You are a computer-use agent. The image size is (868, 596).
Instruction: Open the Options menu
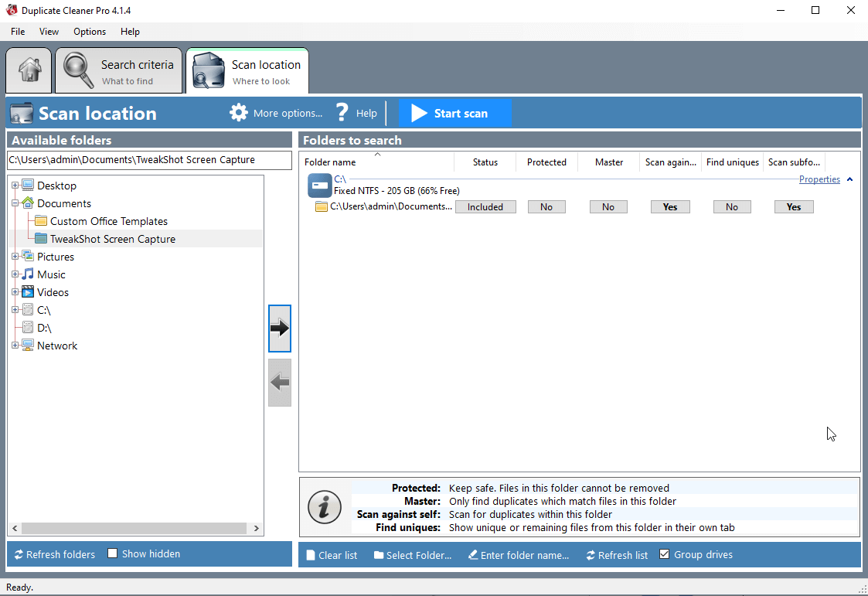pyautogui.click(x=89, y=32)
